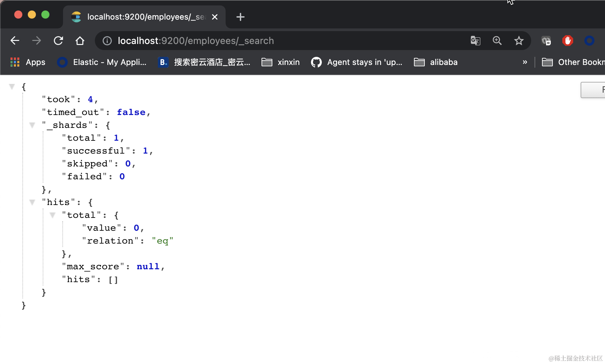Open Agent stays in 'up... GitHub bookmark
This screenshot has width=605, height=364.
[x=357, y=62]
